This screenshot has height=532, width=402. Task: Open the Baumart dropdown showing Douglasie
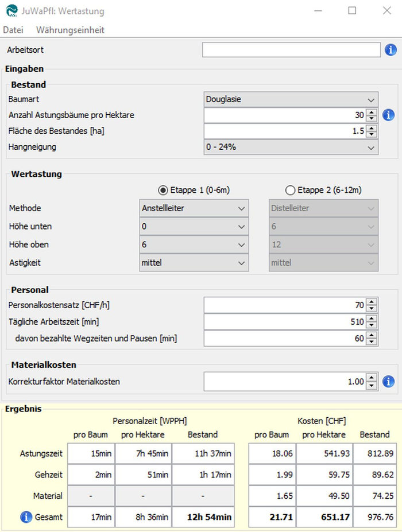[291, 99]
